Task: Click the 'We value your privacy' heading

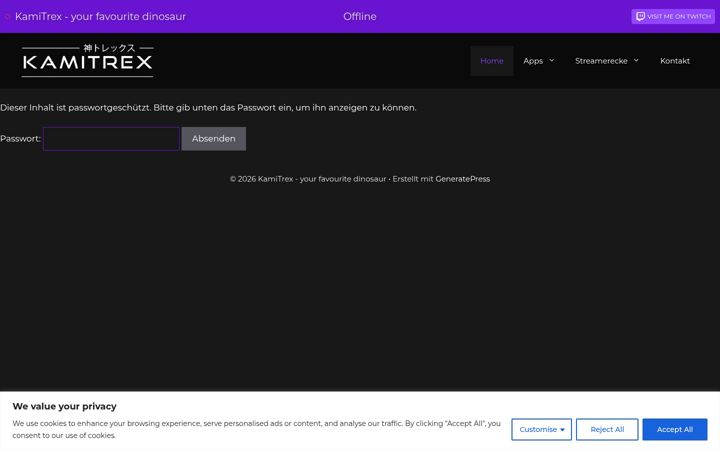Action: coord(64,406)
